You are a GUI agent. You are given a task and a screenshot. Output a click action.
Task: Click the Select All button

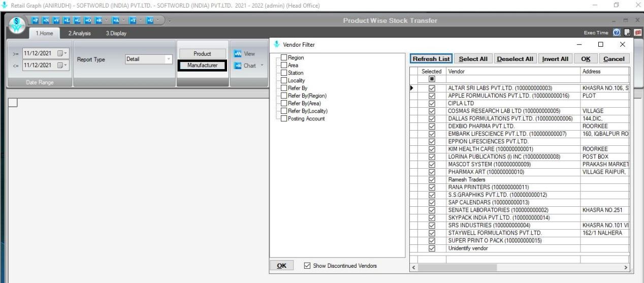coord(473,59)
